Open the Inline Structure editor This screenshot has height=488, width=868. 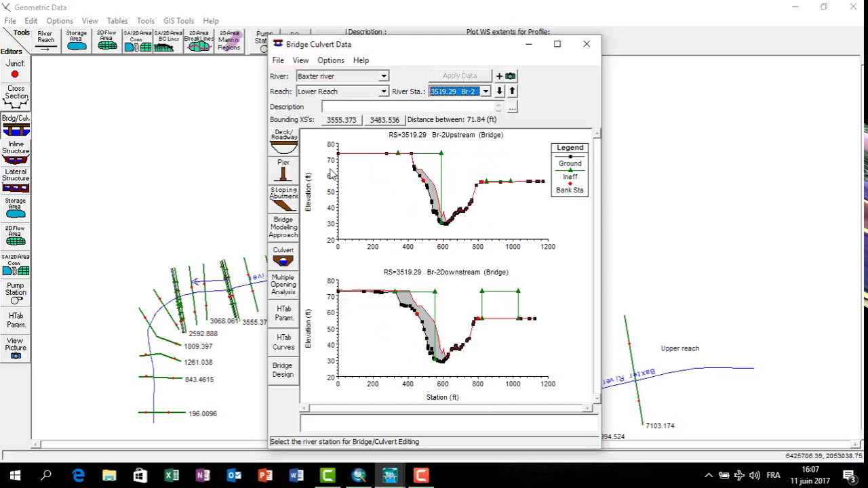coord(15,153)
